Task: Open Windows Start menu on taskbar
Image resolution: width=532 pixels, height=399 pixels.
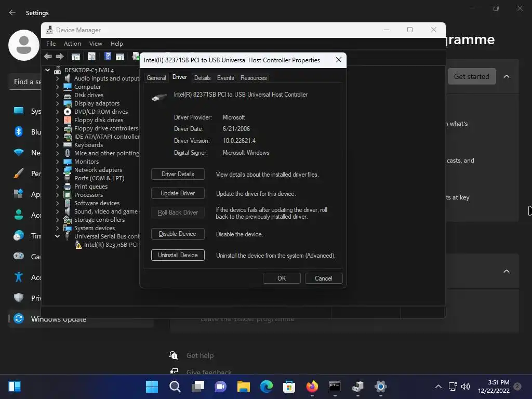Action: coord(152,387)
